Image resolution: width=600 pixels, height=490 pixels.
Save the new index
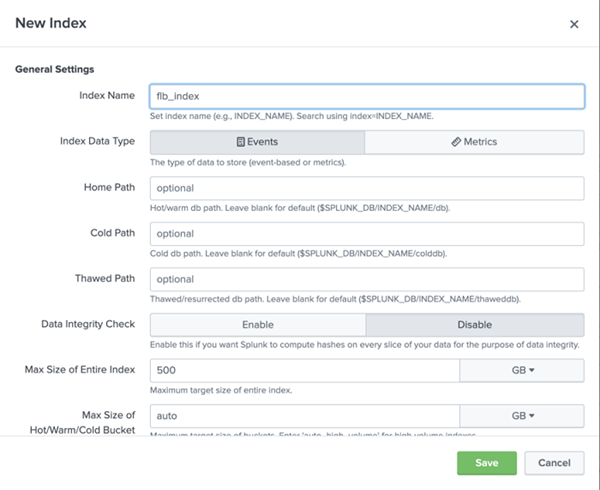point(487,463)
